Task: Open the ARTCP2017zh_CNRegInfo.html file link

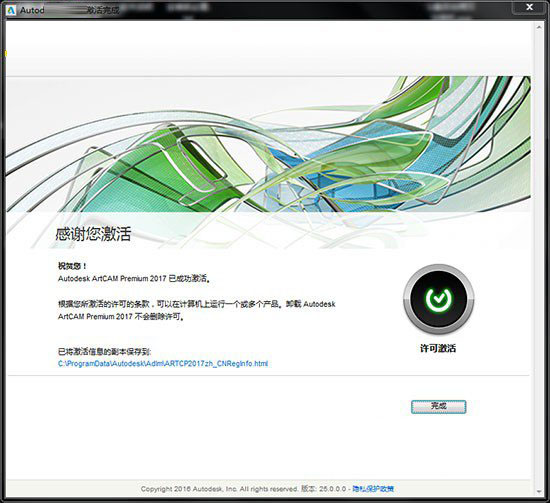Action: [x=163, y=364]
